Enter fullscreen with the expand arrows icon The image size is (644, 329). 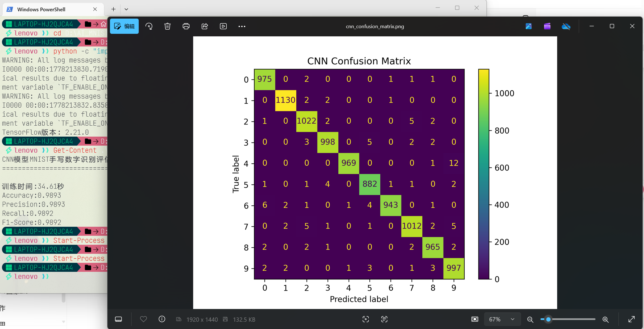pos(632,319)
